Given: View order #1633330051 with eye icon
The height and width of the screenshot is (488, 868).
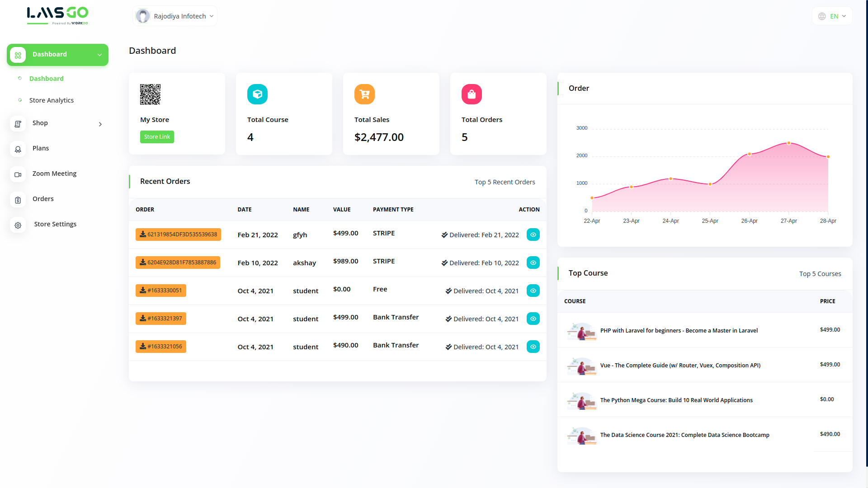Looking at the screenshot, I should (x=533, y=291).
